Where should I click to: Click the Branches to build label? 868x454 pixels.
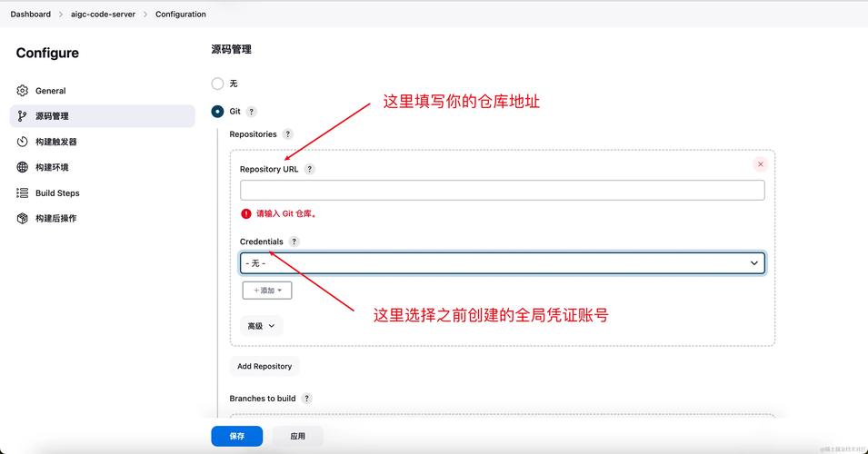[263, 398]
